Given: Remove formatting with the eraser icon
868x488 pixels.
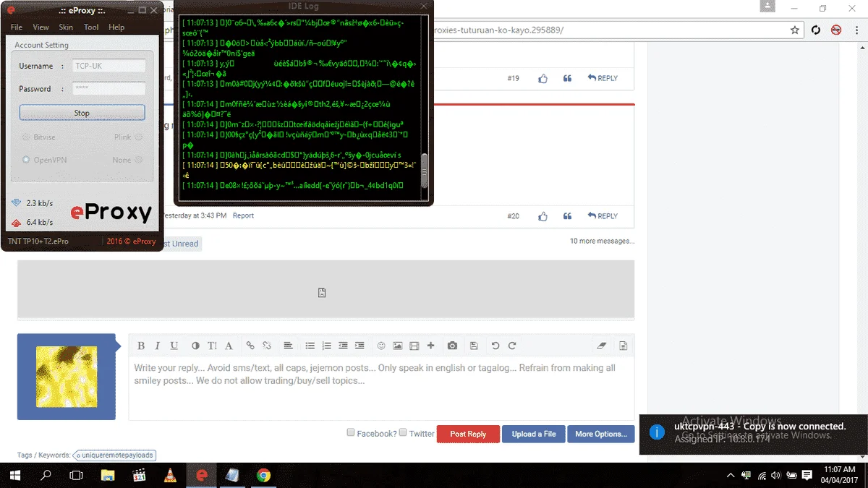Looking at the screenshot, I should coord(601,346).
